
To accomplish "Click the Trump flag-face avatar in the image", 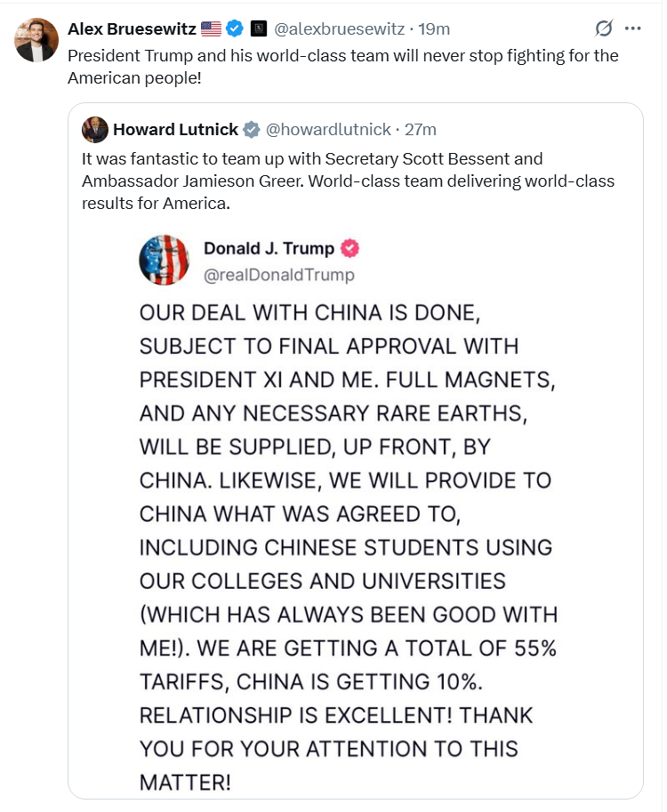I will click(x=164, y=260).
